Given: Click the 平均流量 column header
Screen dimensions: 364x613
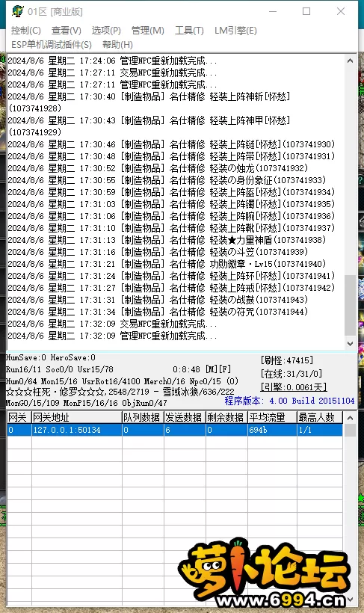Looking at the screenshot, I should [272, 417].
